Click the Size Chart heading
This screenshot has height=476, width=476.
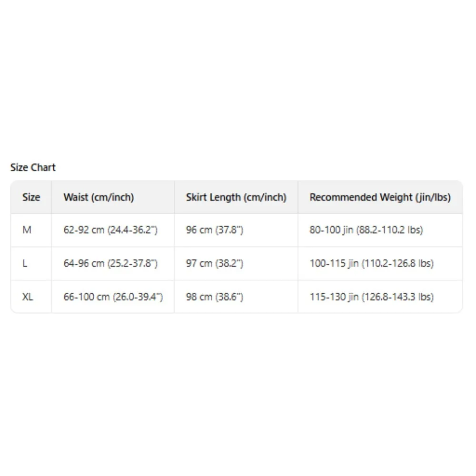click(33, 168)
